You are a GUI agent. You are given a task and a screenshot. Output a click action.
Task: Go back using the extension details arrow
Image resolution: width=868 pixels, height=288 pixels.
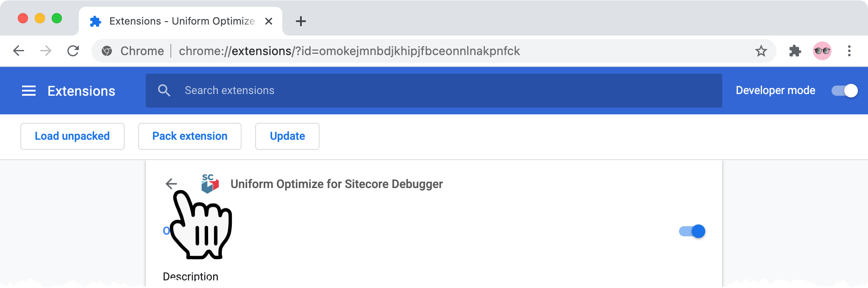(171, 184)
